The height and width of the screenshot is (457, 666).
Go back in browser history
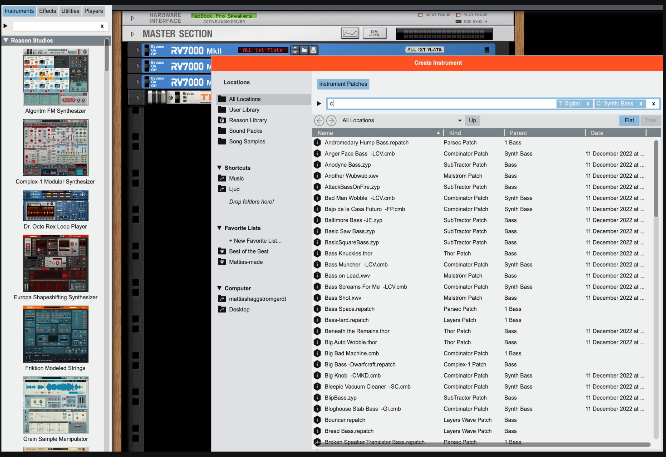[319, 121]
